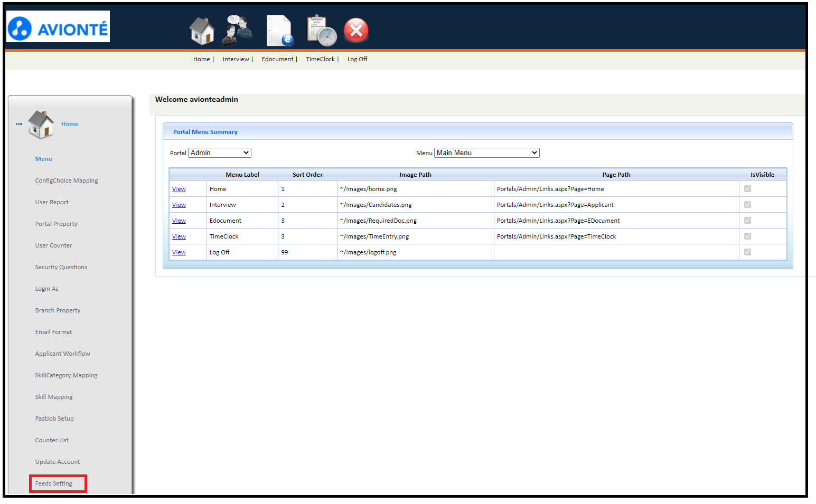The image size is (816, 504).
Task: Open ConfigChoice Mapping in sidebar
Action: pyautogui.click(x=67, y=180)
